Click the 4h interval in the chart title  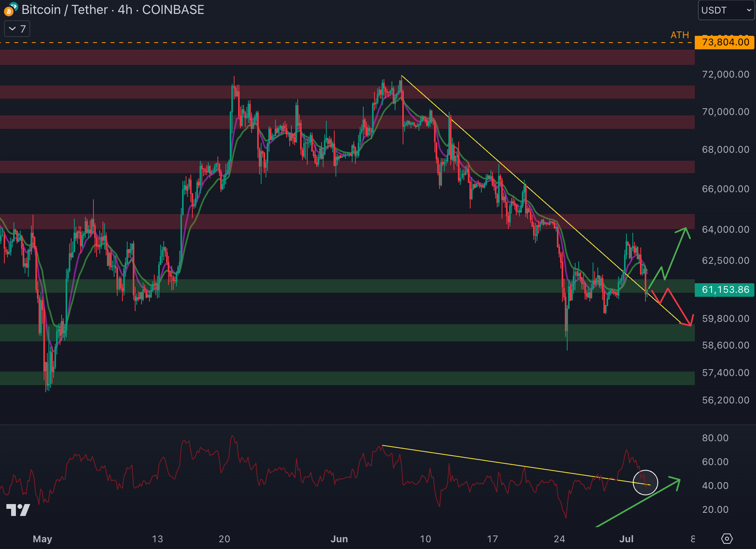click(125, 10)
